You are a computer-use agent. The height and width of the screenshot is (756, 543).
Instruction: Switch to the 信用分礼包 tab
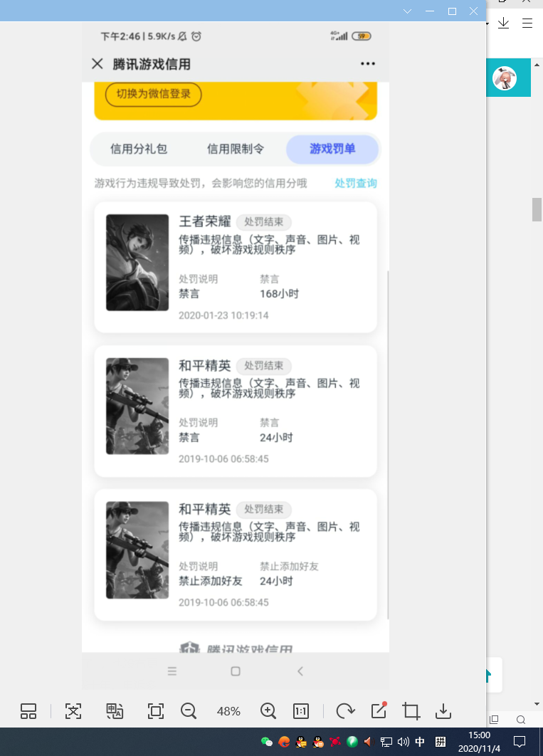tap(139, 149)
